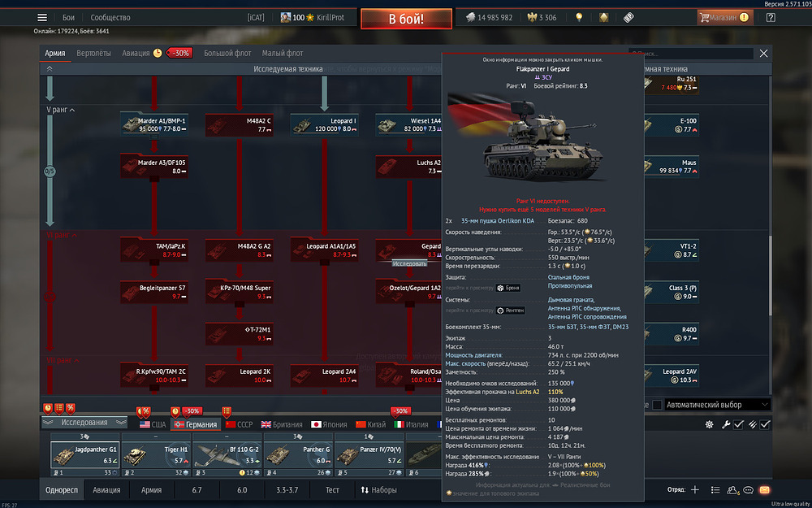Open the Автоматический выбор dropdown
Viewport: 812px width, 508px height.
[x=717, y=405]
